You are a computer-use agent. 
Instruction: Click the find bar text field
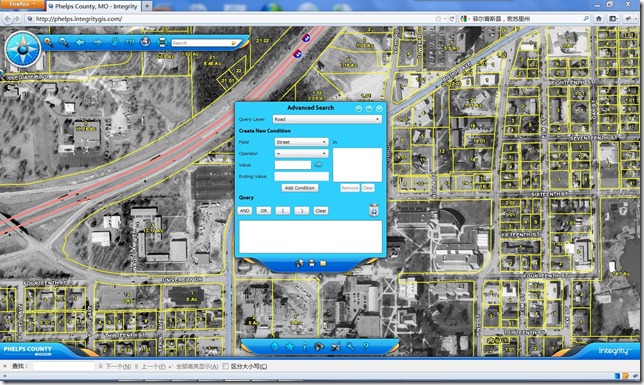coord(64,366)
